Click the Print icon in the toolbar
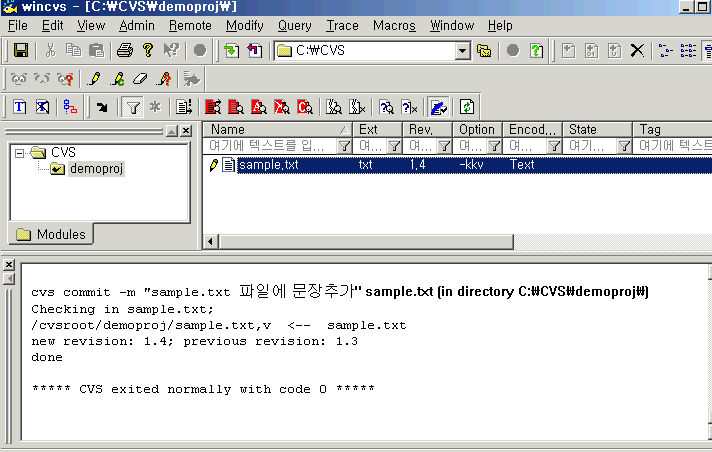Viewport: 712px width, 452px height. pyautogui.click(x=124, y=50)
